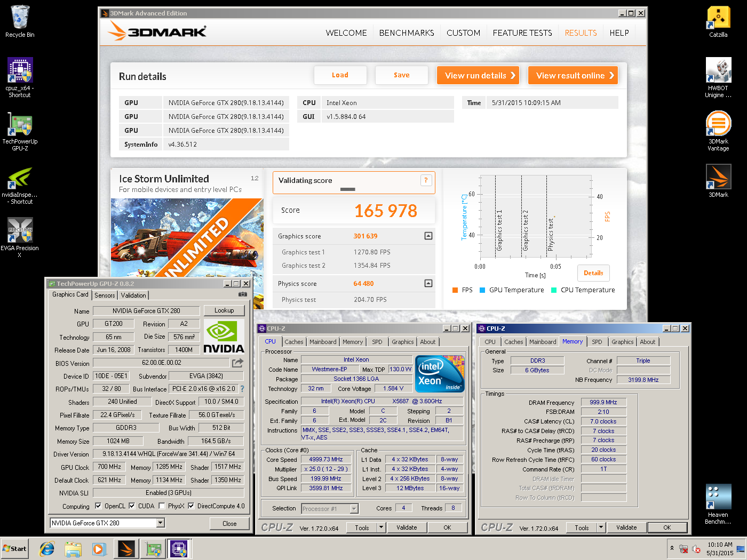
Task: Open the Catzilla desktop icon
Action: tap(718, 21)
